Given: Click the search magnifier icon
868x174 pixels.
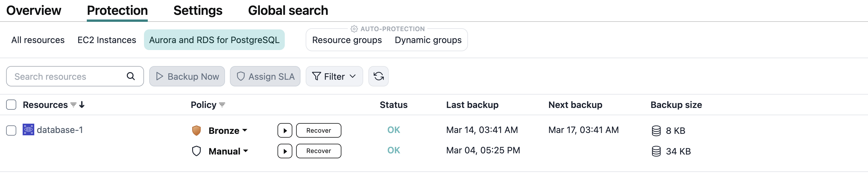Looking at the screenshot, I should (131, 76).
